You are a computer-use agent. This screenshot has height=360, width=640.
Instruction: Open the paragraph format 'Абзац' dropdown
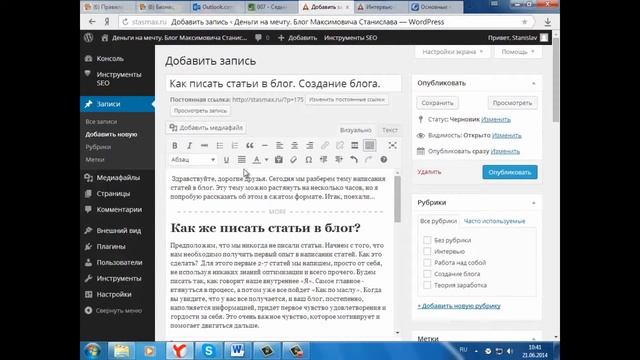pyautogui.click(x=193, y=160)
